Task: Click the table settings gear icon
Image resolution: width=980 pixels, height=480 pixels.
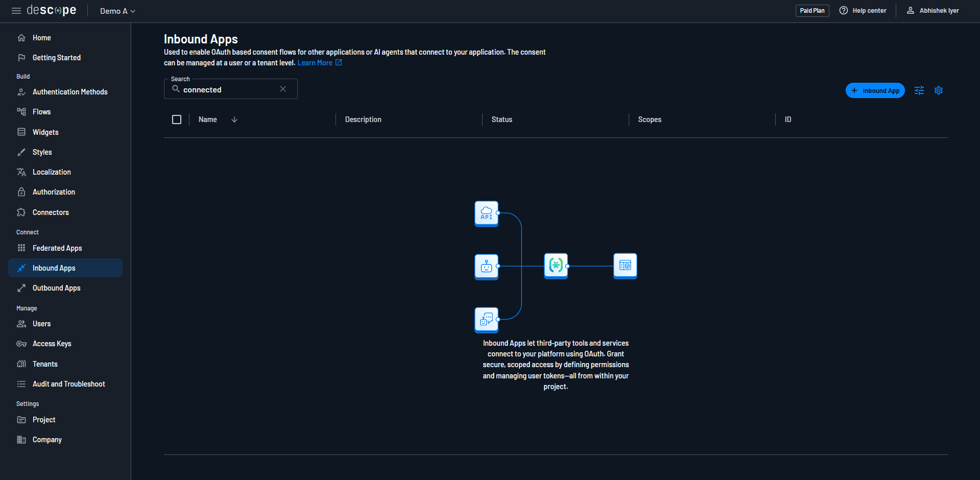Action: (938, 90)
